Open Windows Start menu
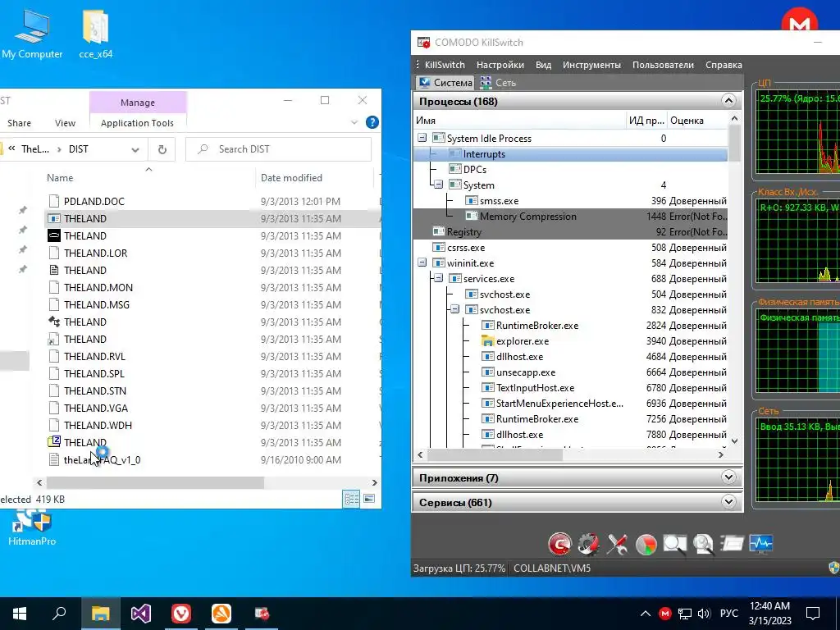 20,614
